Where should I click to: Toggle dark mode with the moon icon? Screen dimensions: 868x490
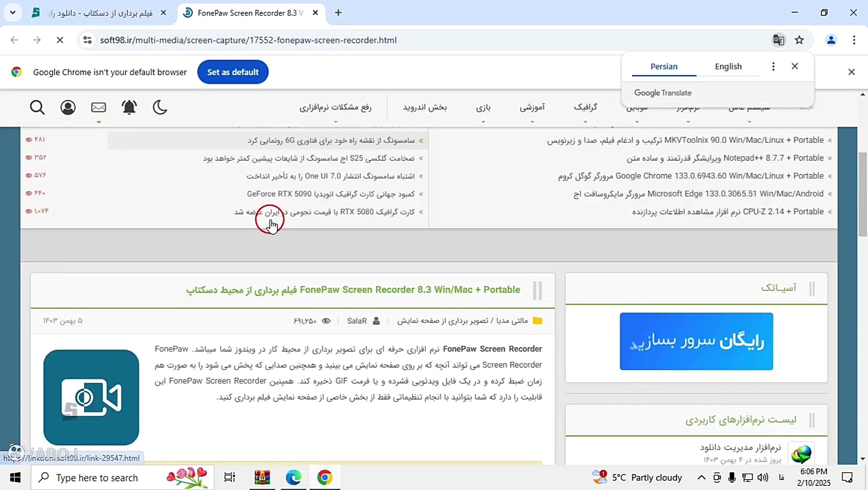pyautogui.click(x=160, y=108)
